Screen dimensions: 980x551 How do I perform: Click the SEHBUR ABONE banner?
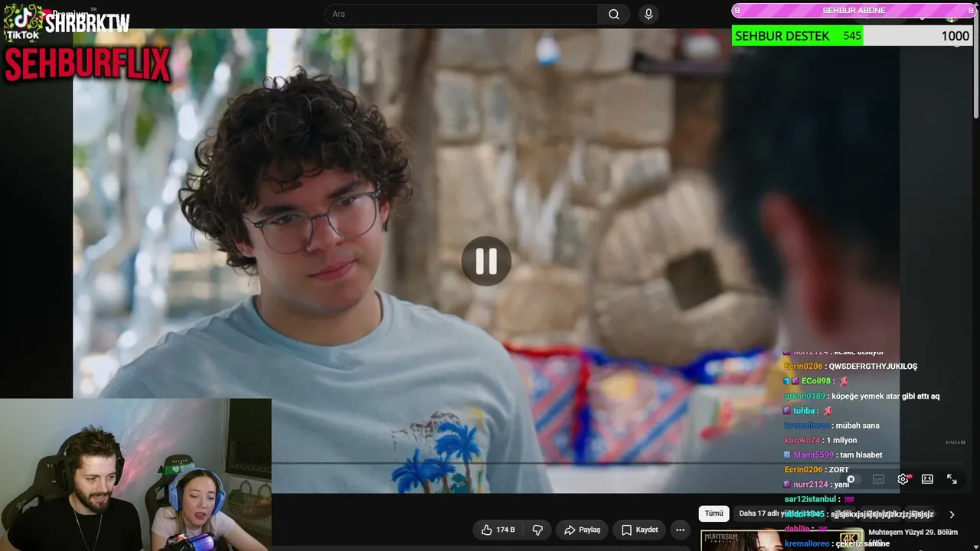click(x=853, y=11)
